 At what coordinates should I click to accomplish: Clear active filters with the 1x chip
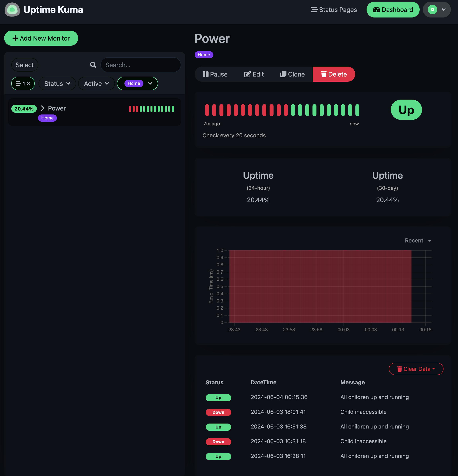[x=23, y=83]
